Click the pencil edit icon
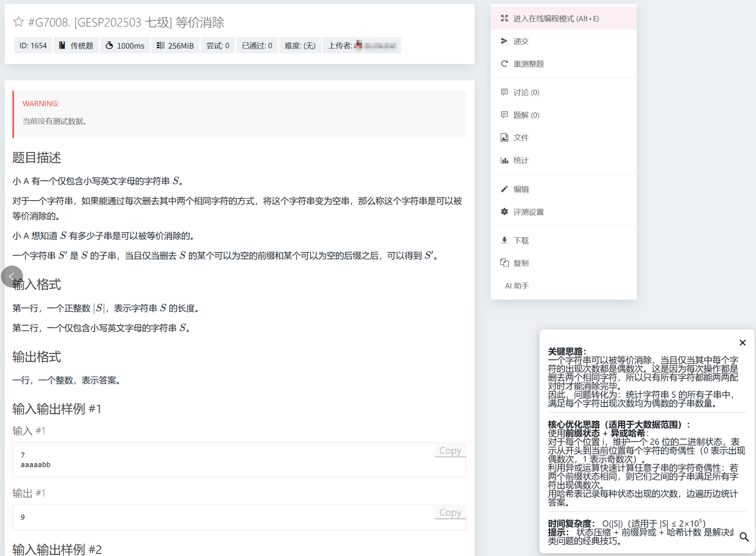Image resolution: width=756 pixels, height=556 pixels. tap(504, 189)
